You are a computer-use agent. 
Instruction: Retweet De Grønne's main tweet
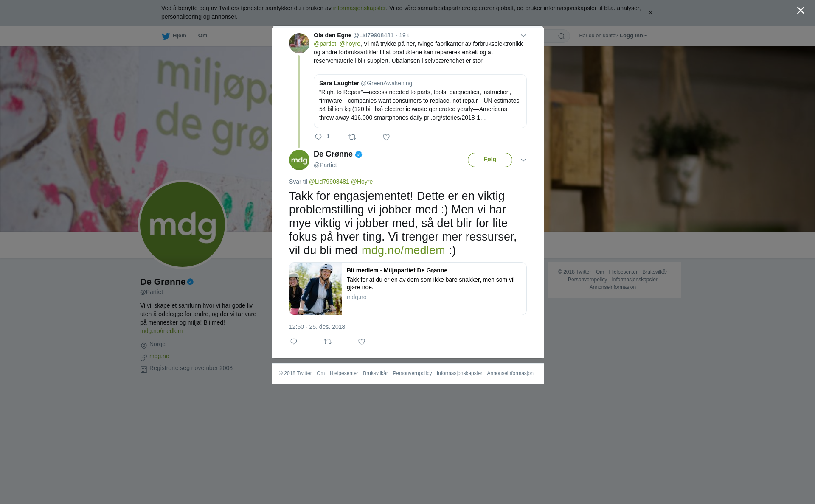click(x=328, y=342)
